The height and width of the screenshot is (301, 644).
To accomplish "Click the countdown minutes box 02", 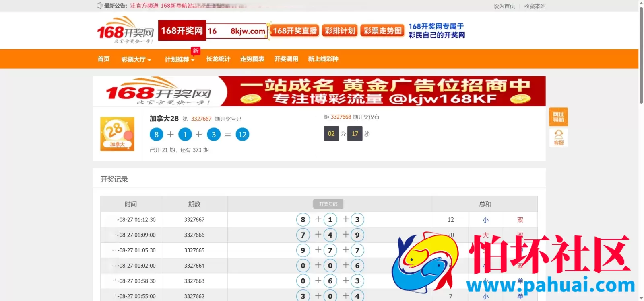I will point(331,134).
